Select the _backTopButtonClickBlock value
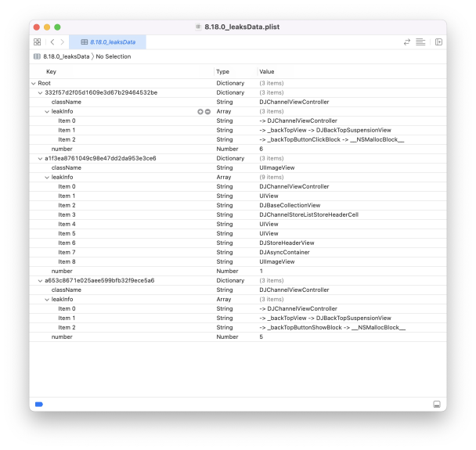This screenshot has width=476, height=450. 332,139
